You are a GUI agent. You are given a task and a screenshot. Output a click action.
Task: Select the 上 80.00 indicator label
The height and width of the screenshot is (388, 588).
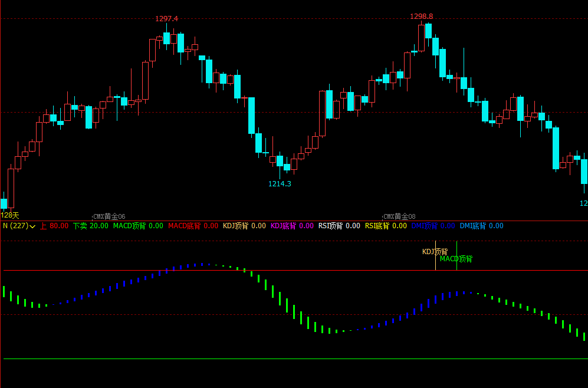click(x=54, y=226)
